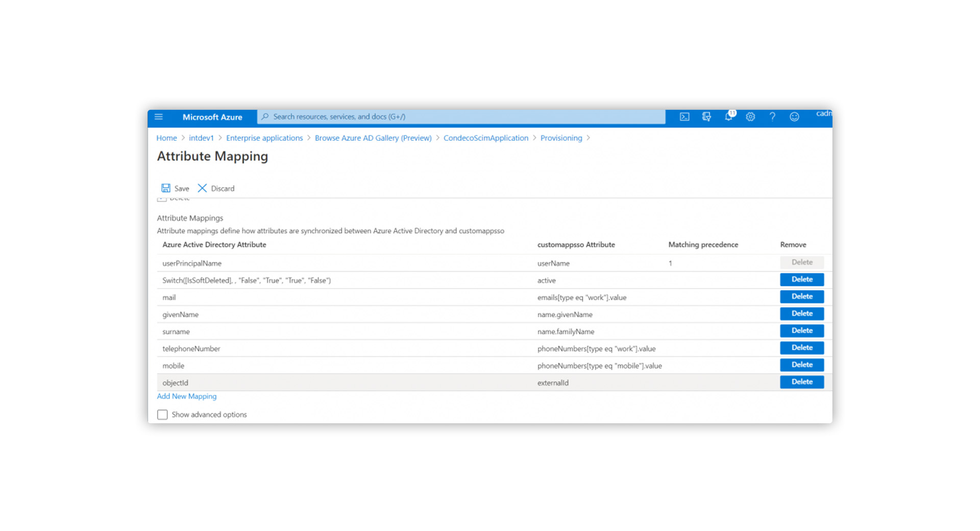The image size is (980, 531).
Task: Click the matching precedence value 1
Action: (670, 263)
